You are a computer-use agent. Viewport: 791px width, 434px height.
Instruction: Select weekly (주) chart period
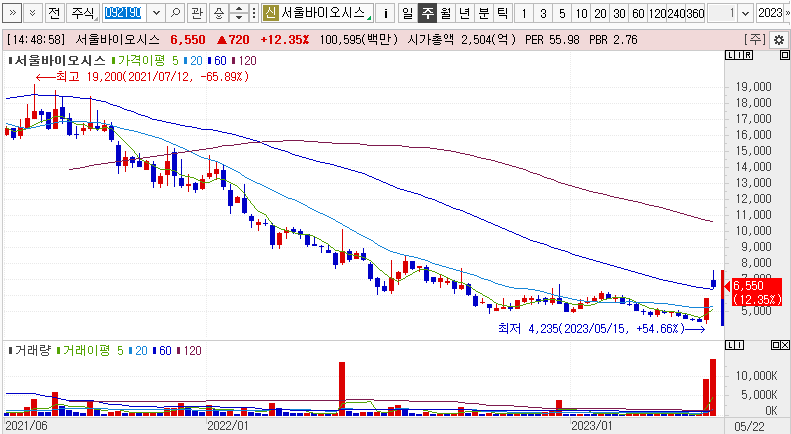coord(427,13)
